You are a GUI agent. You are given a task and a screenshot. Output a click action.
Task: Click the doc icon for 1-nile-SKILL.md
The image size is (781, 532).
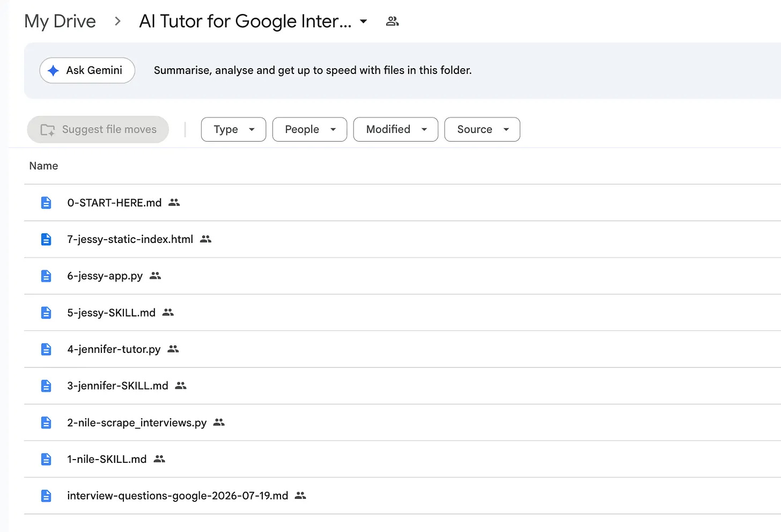46,459
